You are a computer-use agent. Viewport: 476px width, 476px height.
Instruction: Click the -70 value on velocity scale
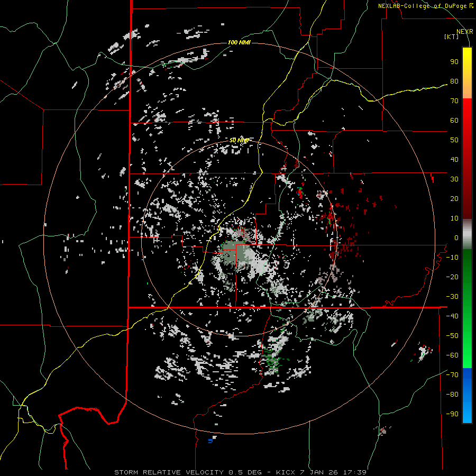point(452,375)
